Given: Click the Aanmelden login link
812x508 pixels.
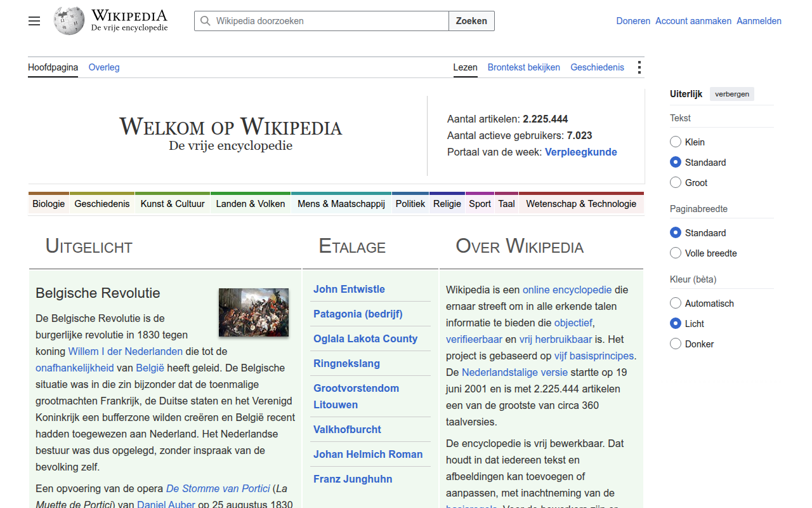Looking at the screenshot, I should [759, 21].
